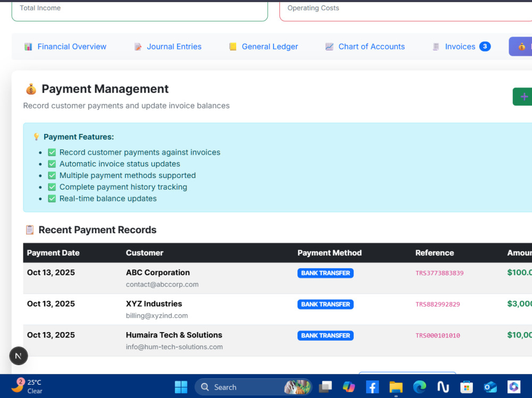Click the taskbar Search box

(x=253, y=387)
